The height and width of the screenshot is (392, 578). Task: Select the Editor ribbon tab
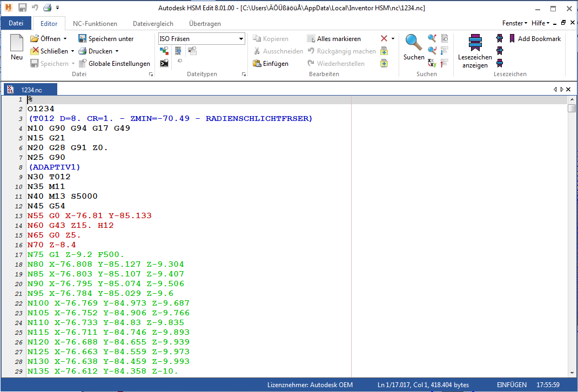tap(49, 24)
